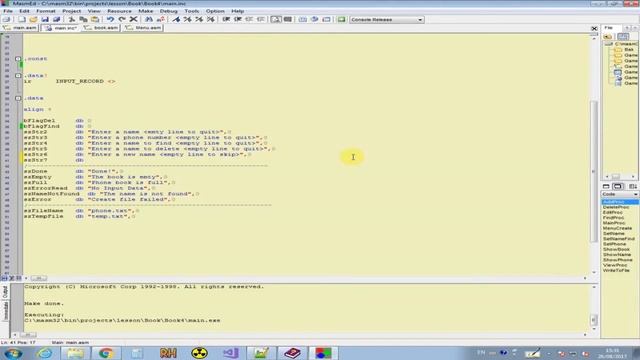
Task: Click the Delete X toolbar icon
Action: point(133,20)
